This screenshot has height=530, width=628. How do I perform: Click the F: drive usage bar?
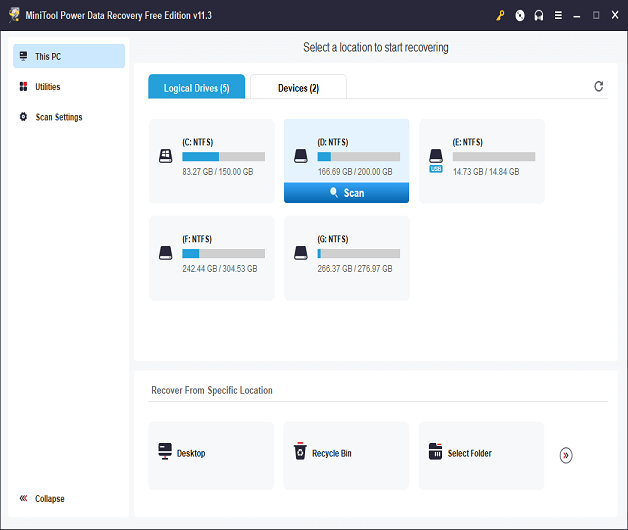[x=223, y=253]
